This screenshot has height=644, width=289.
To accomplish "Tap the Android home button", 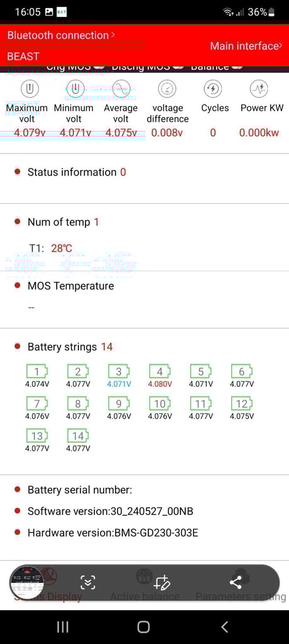I will pyautogui.click(x=143, y=627).
